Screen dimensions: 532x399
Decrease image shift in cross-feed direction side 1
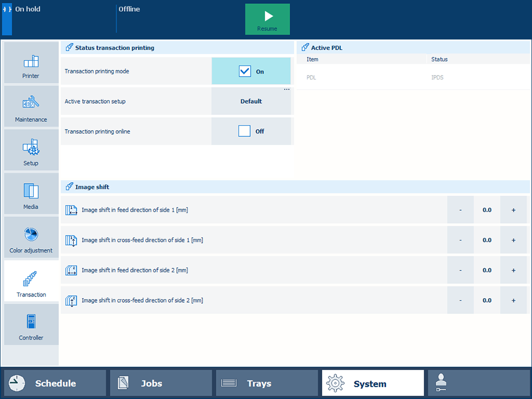coord(460,240)
